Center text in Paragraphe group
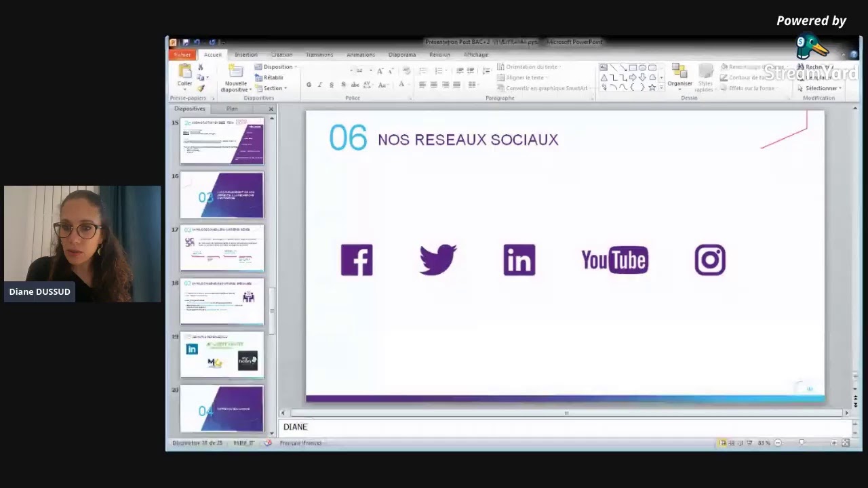This screenshot has height=488, width=868. pyautogui.click(x=434, y=85)
